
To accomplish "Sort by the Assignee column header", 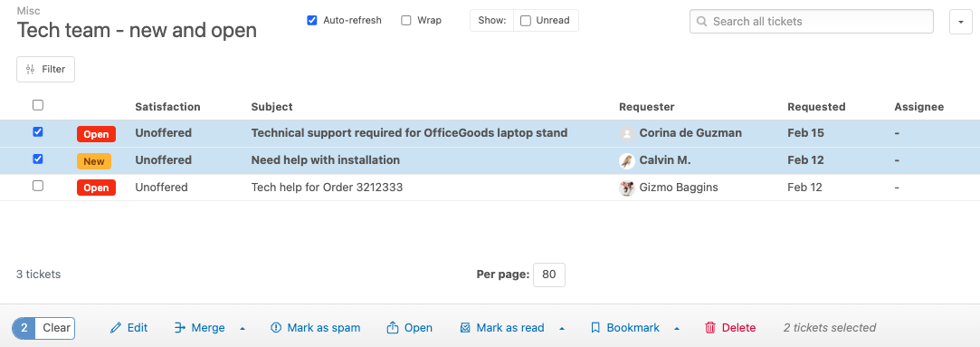I will point(918,107).
